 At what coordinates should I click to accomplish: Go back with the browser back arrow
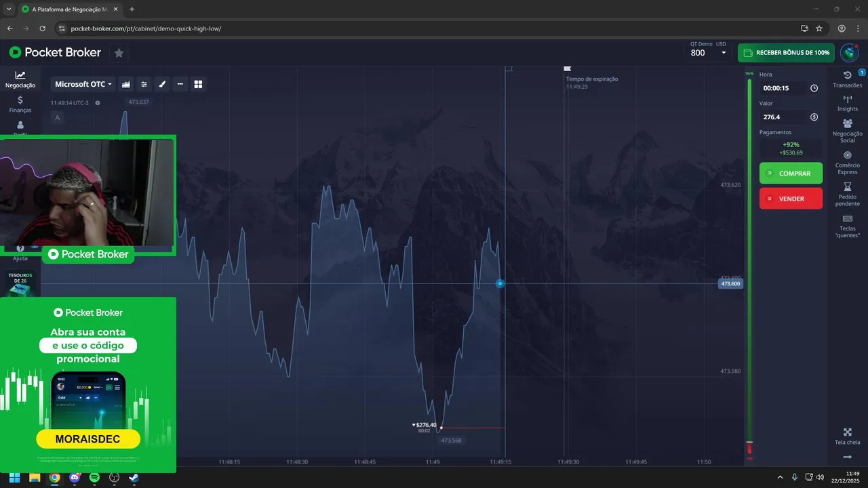click(9, 28)
